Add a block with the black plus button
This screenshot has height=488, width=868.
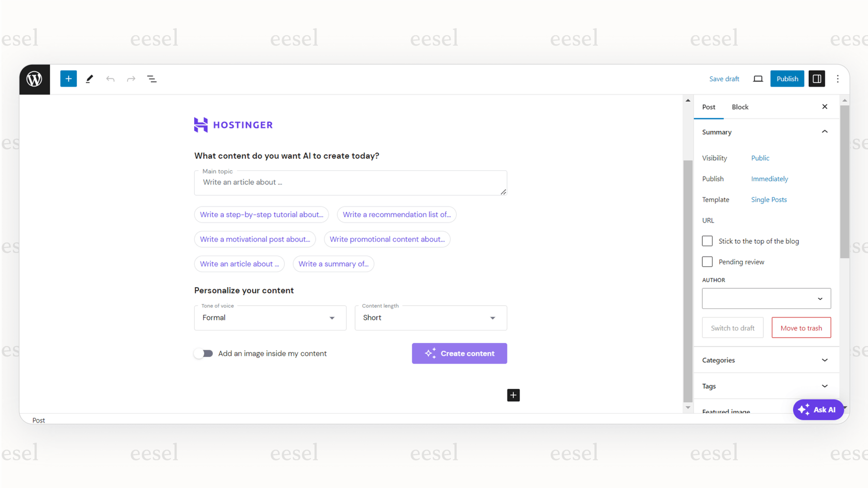pyautogui.click(x=513, y=395)
